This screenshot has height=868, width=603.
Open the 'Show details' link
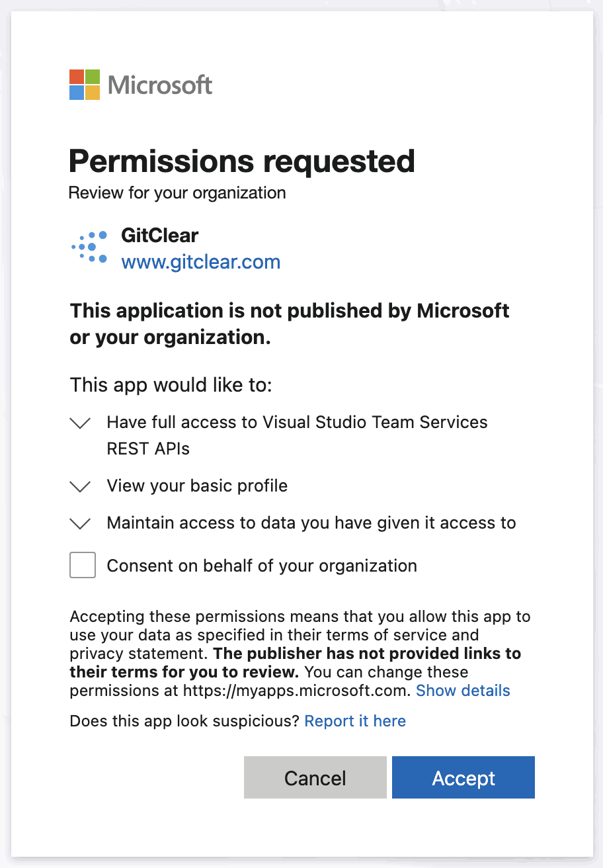[x=463, y=691]
